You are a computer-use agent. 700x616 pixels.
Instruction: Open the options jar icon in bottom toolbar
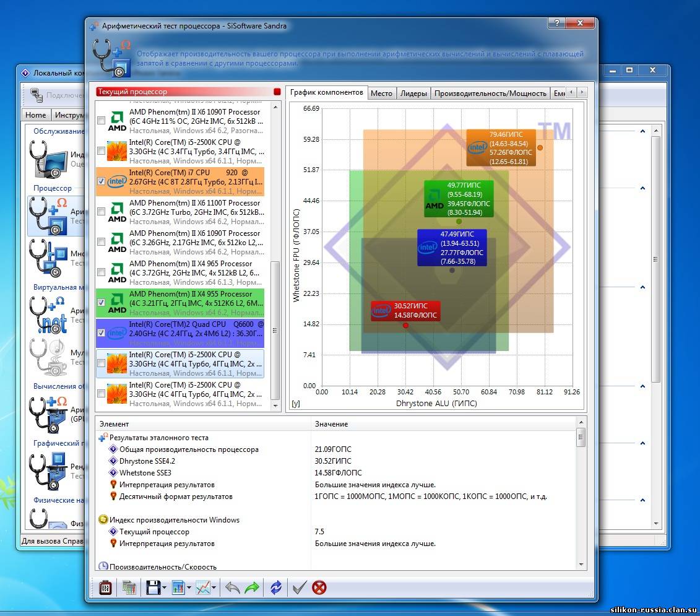click(105, 588)
